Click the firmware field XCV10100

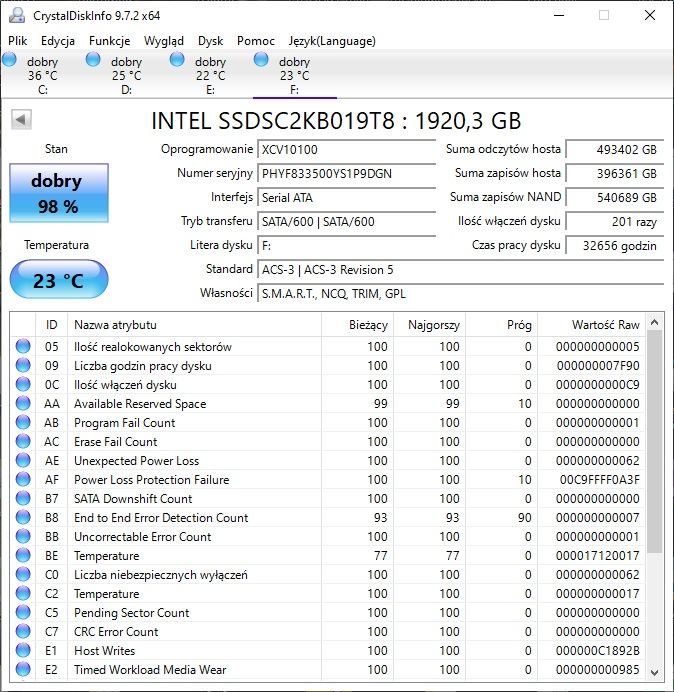(346, 150)
